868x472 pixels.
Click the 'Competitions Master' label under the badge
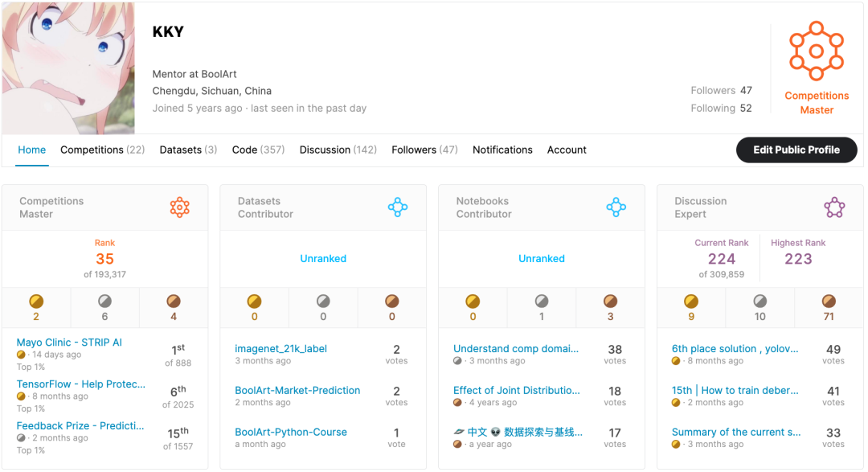[817, 102]
